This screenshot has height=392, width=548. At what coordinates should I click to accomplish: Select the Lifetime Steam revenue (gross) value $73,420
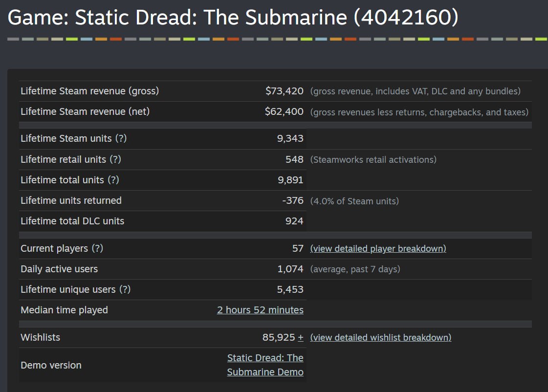click(284, 91)
